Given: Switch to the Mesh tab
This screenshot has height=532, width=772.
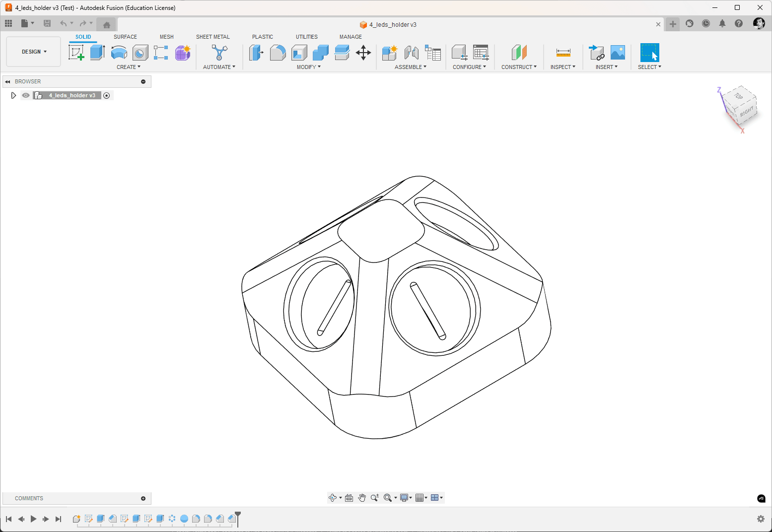Looking at the screenshot, I should [x=167, y=37].
